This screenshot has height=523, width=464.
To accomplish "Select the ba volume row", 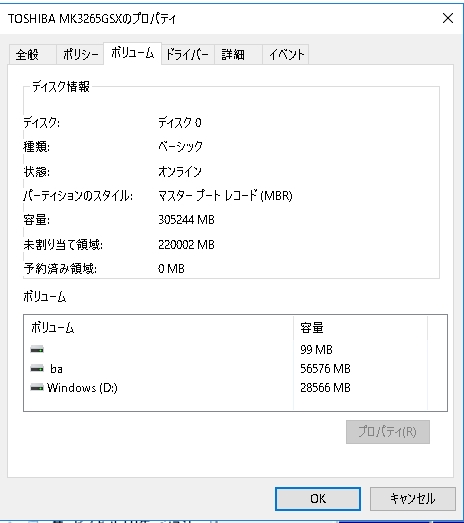I will point(235,369).
